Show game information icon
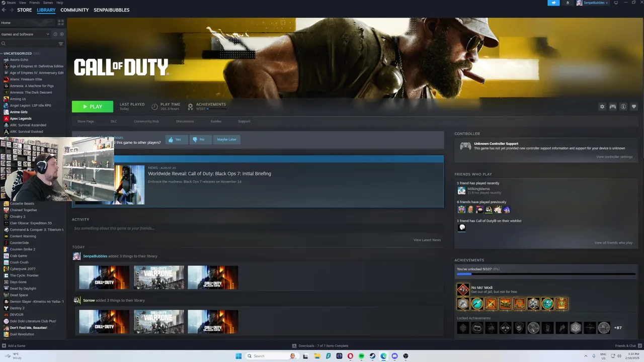644x362 pixels. [x=623, y=107]
